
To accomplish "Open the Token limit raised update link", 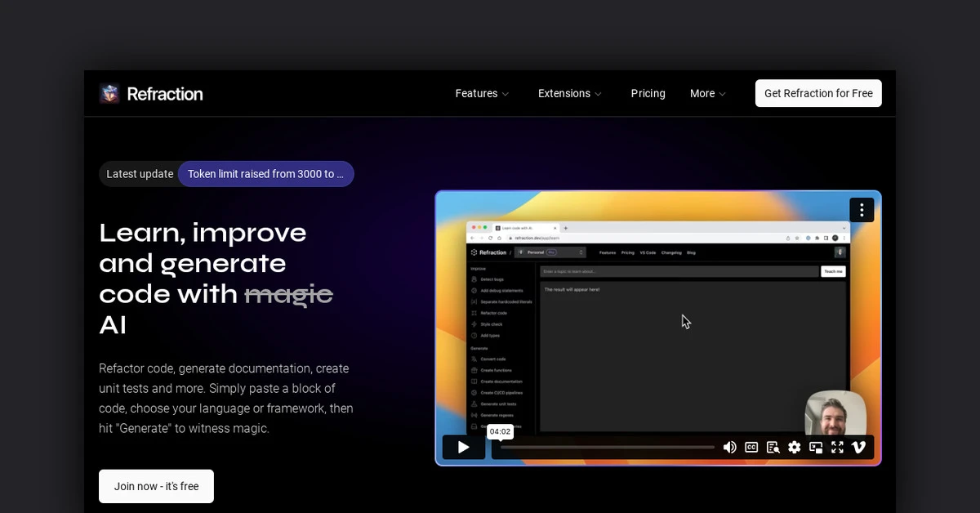I will tap(265, 174).
